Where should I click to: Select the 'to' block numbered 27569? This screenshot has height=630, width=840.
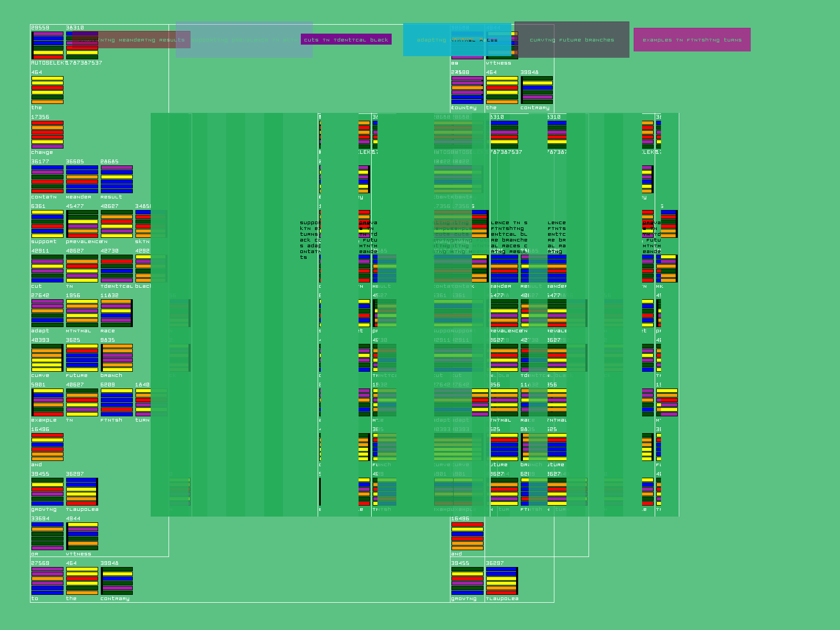47,581
